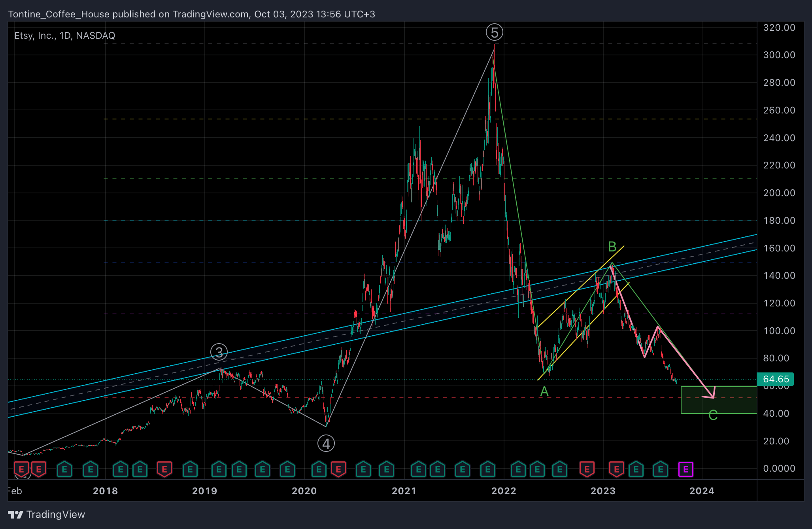812x529 pixels.
Task: Click the red earnings marker just after 2023
Action: click(617, 469)
